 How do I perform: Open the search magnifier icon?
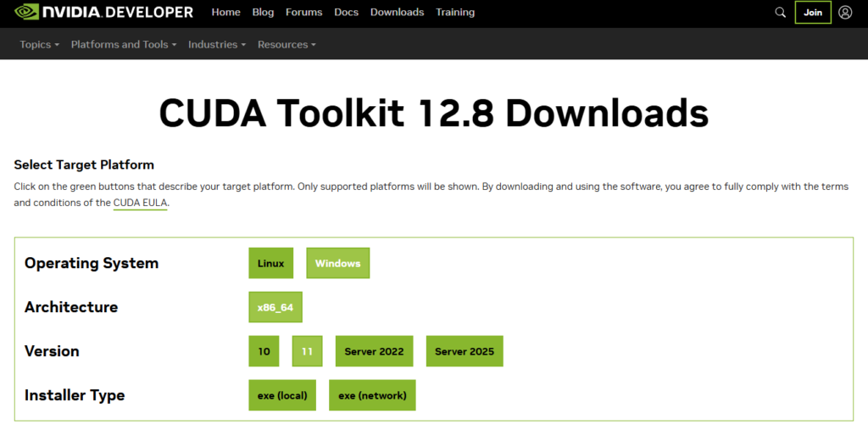(781, 13)
